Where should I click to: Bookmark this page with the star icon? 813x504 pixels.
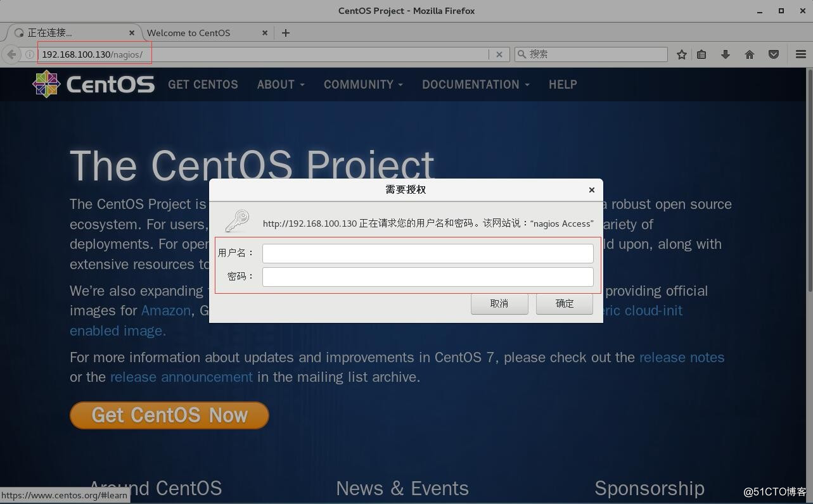682,54
